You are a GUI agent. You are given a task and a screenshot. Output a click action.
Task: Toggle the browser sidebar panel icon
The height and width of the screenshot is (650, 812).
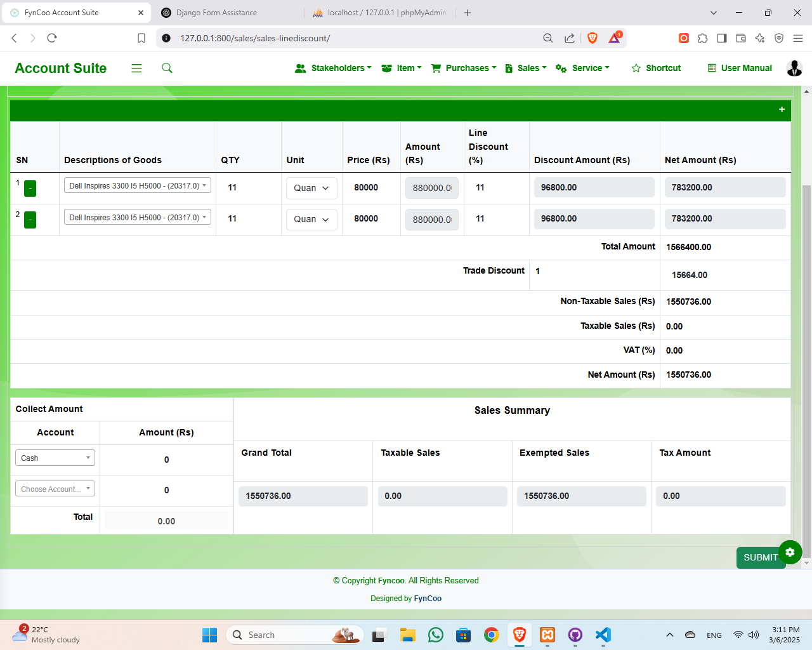(721, 38)
